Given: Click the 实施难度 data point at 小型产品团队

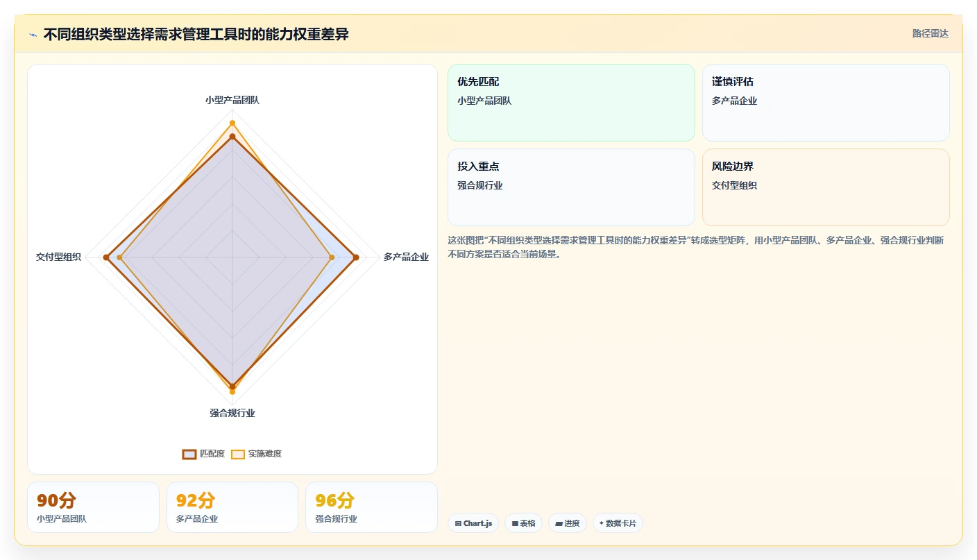Looking at the screenshot, I should coord(232,124).
